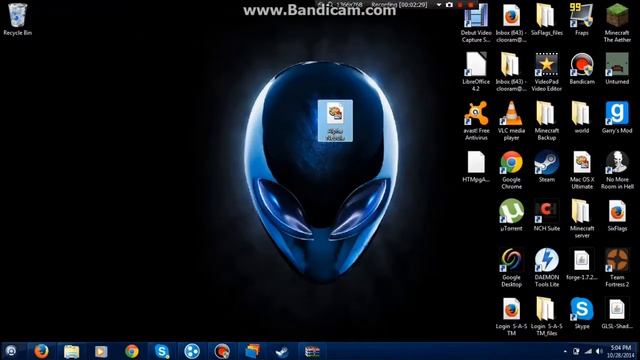Open the Inbox (643) Firefox HTML file
The width and height of the screenshot is (640, 360).
(x=511, y=23)
